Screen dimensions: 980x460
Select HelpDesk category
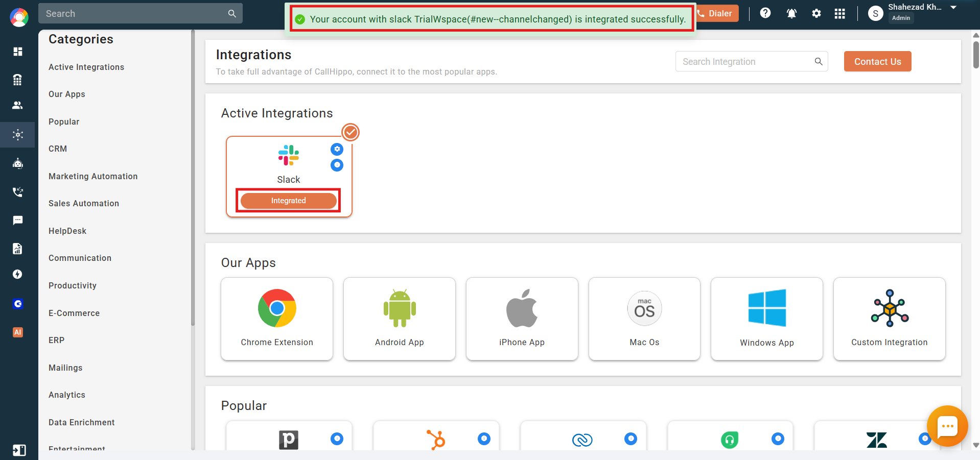[x=67, y=231]
